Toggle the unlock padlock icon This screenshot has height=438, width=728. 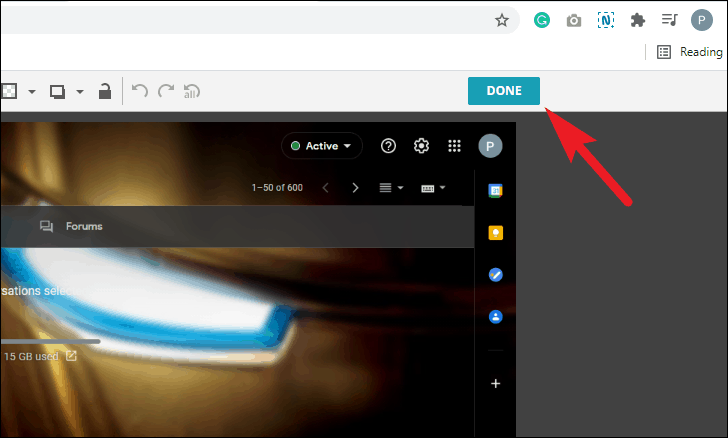point(105,91)
